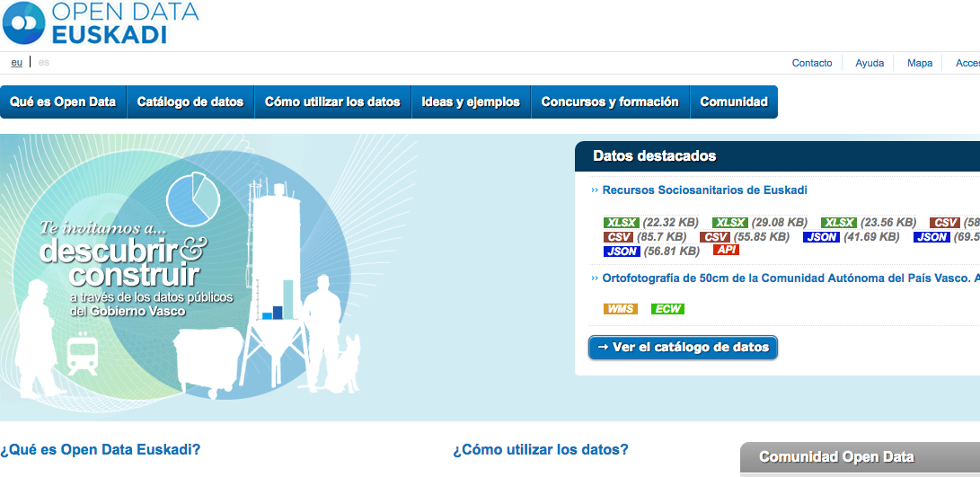The image size is (980, 477).
Task: Select the 'es' Spanish language option
Action: click(44, 63)
